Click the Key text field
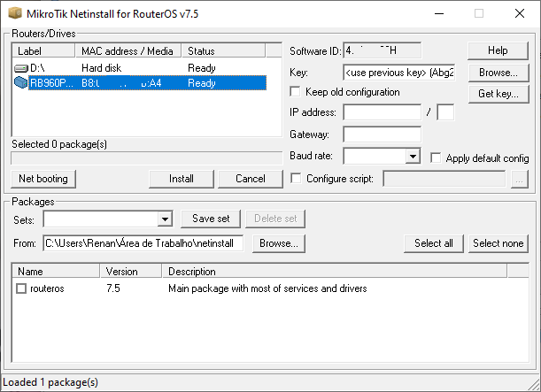Viewport: 541px width, 392px height. tap(399, 73)
